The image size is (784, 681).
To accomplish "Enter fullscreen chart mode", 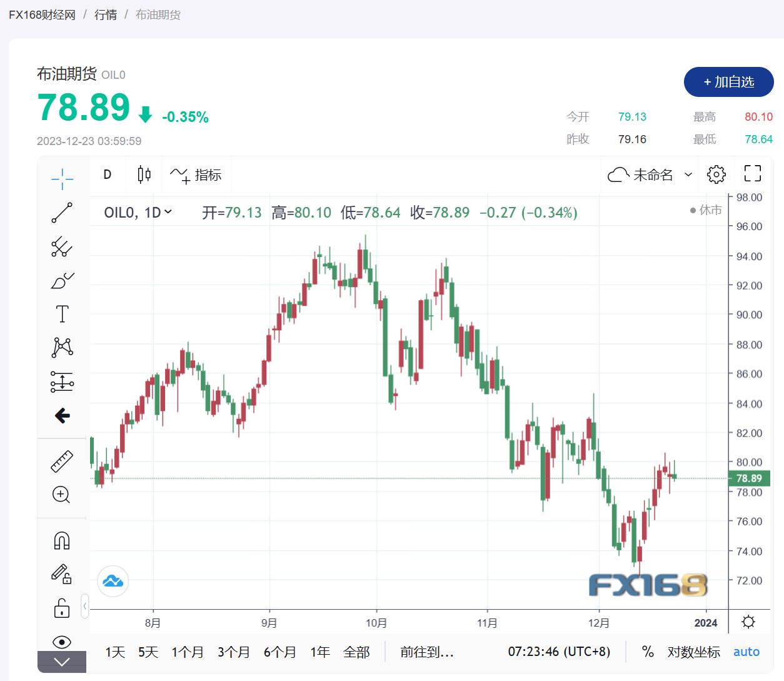I will [752, 174].
